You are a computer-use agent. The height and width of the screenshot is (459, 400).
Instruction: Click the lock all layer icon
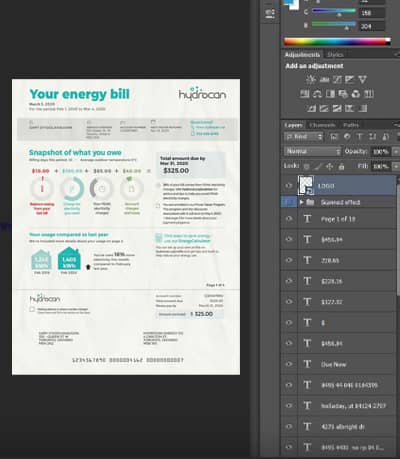click(x=341, y=166)
